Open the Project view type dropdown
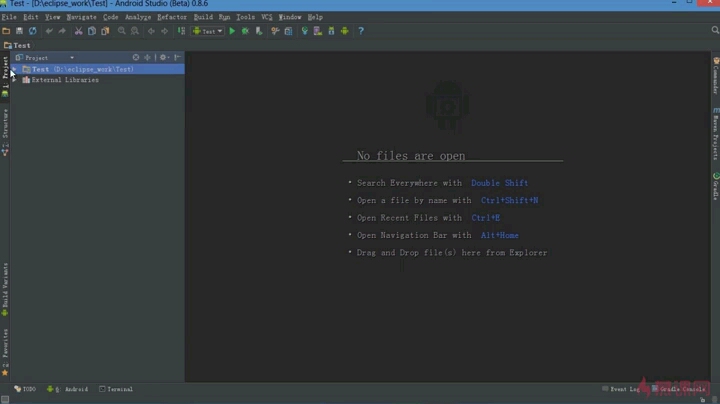 45,58
